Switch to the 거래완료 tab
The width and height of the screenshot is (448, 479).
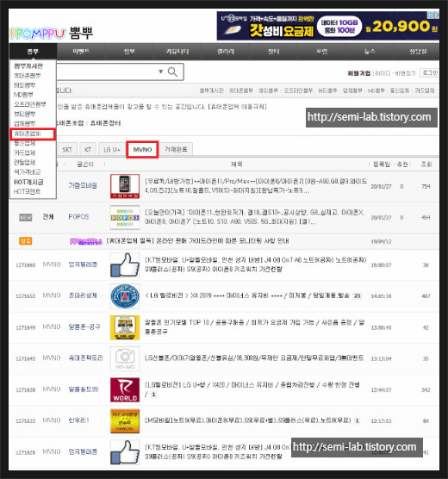pyautogui.click(x=176, y=149)
